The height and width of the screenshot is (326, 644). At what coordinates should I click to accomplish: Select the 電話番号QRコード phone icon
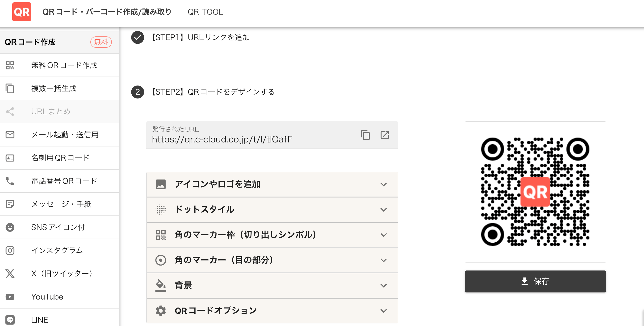10,181
